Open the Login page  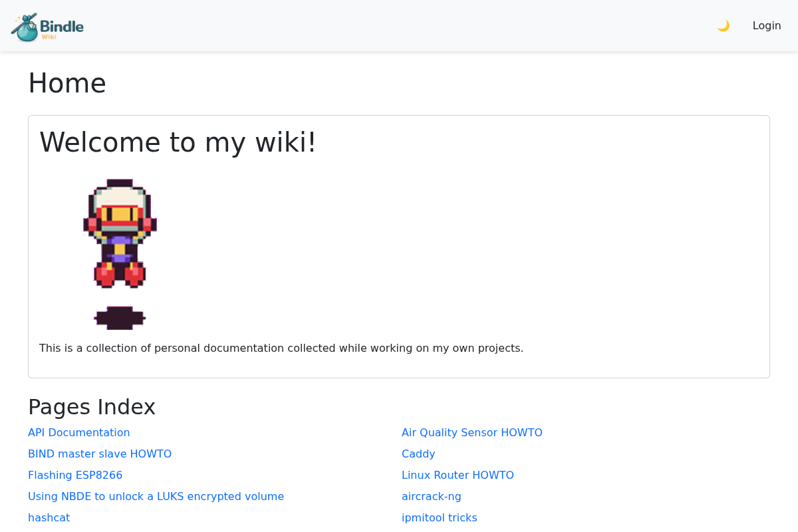(767, 26)
